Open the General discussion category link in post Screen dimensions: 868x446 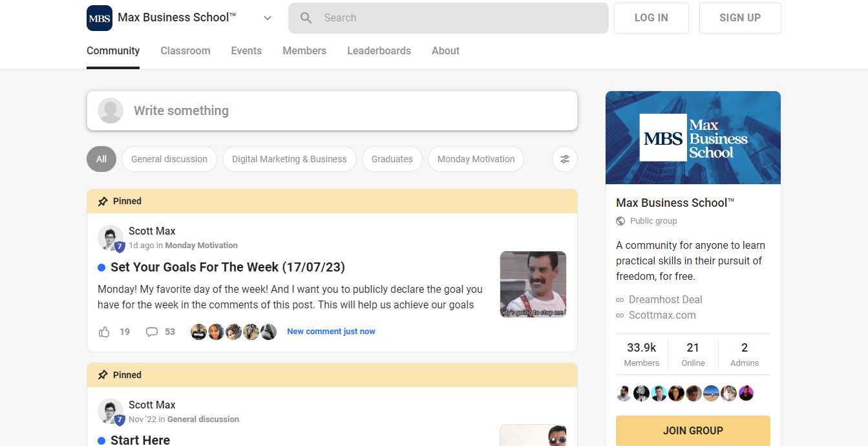(x=203, y=419)
